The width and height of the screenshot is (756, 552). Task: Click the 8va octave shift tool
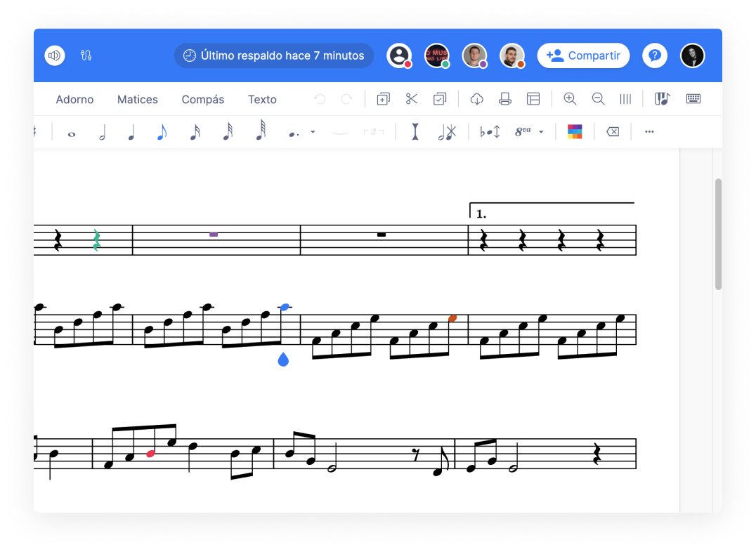(x=523, y=131)
